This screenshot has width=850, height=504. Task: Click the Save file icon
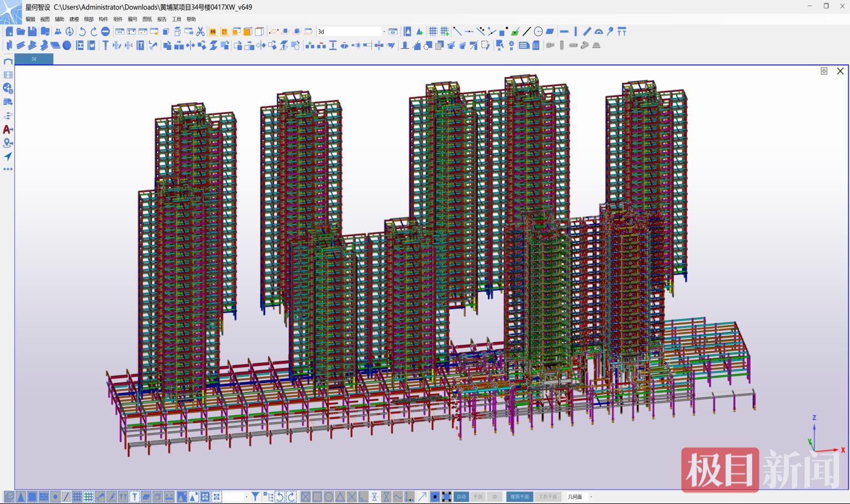tap(32, 32)
